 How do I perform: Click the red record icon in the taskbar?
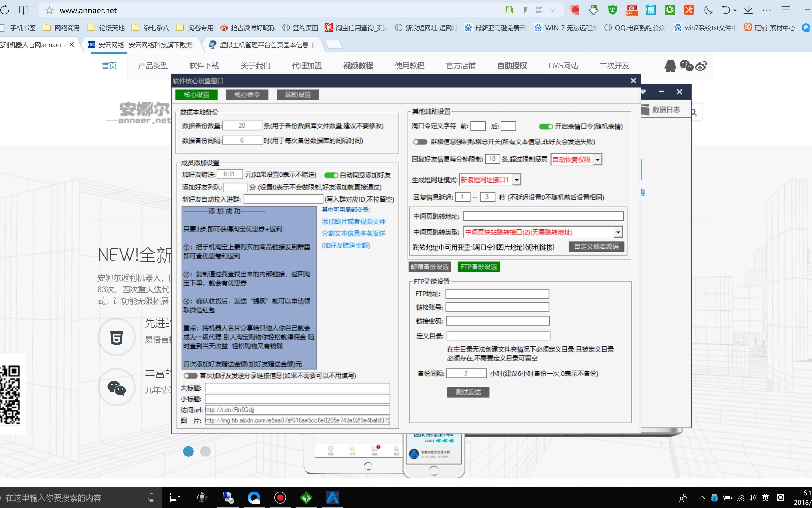click(280, 498)
